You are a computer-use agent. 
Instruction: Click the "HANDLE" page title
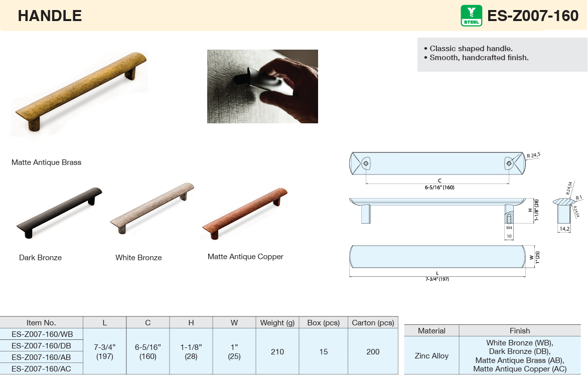(x=50, y=16)
